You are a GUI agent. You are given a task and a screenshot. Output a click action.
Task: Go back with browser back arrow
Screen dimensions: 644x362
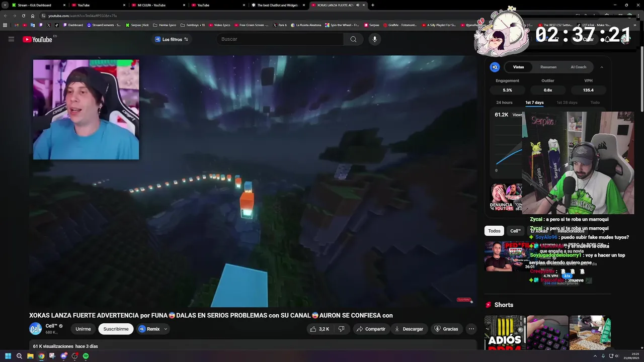(x=5, y=16)
